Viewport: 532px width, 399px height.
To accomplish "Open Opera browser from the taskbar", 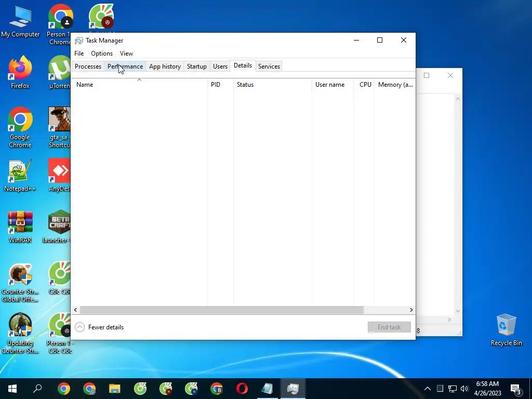I will coord(242,389).
